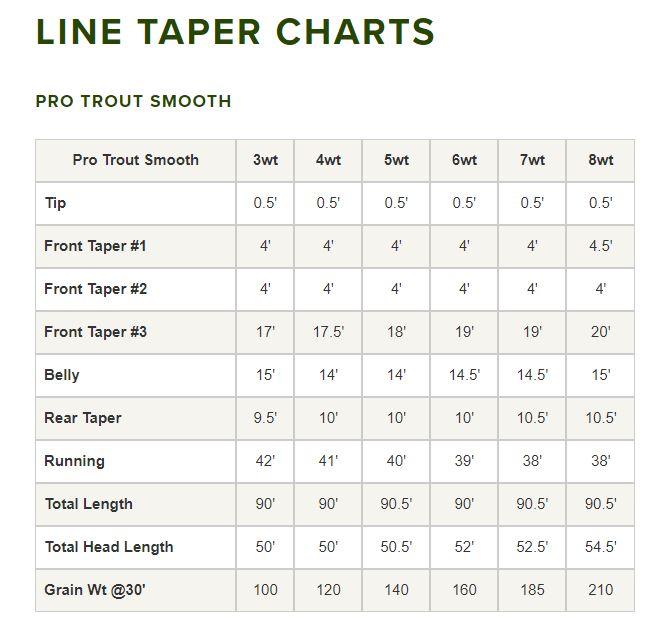The width and height of the screenshot is (655, 619).
Task: Click the 210 grain weight cell
Action: pyautogui.click(x=600, y=590)
